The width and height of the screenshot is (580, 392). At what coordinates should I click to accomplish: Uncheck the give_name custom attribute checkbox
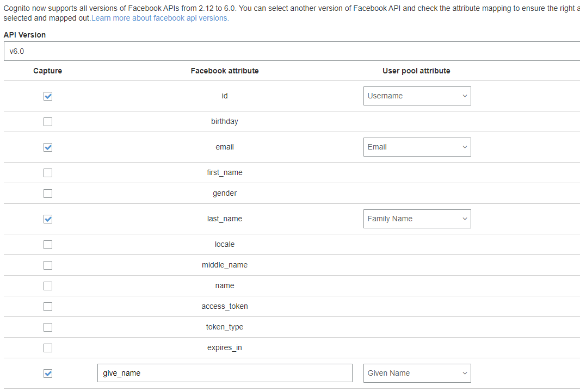[48, 373]
